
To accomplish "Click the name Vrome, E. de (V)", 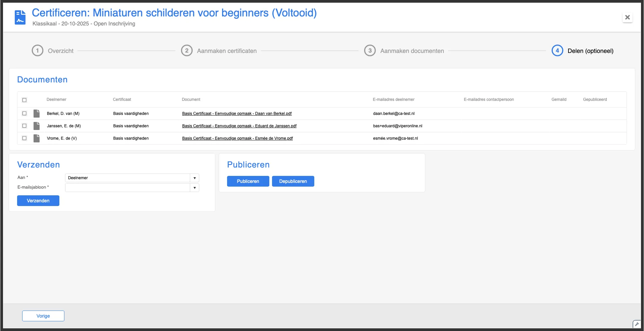I will click(x=62, y=138).
